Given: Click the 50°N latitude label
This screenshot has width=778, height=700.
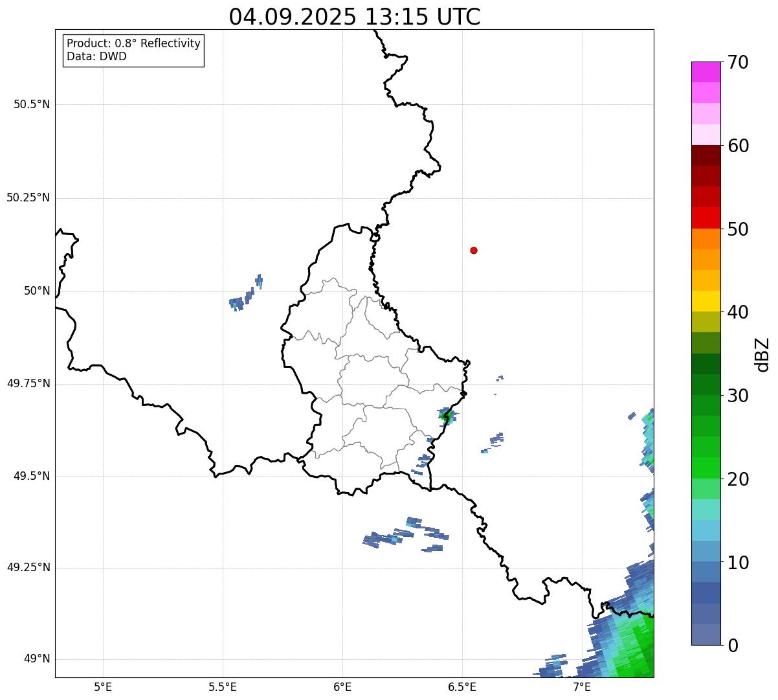Looking at the screenshot, I should [37, 291].
